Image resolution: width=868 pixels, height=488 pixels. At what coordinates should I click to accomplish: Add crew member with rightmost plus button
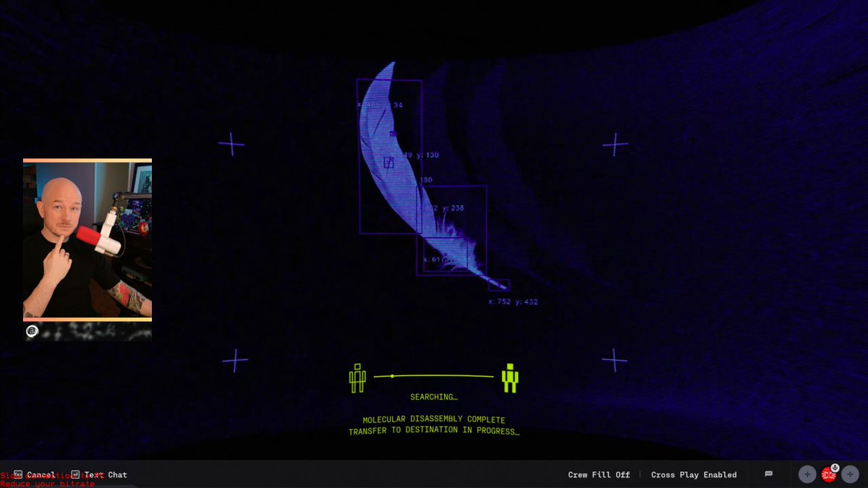[x=851, y=475]
